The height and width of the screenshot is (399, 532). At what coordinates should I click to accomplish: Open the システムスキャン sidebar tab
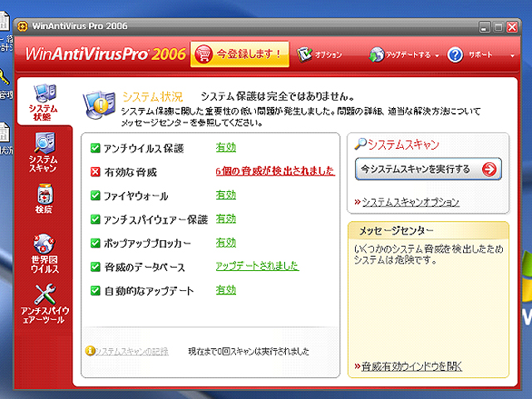(43, 152)
